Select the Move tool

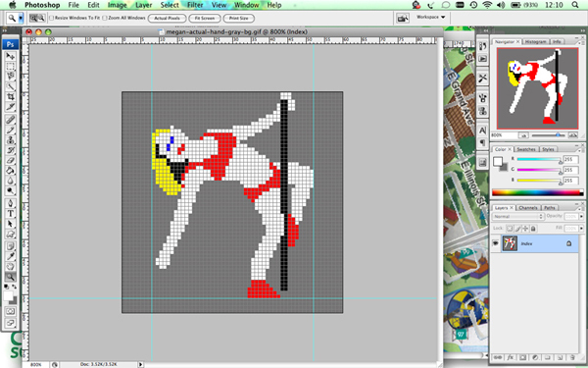coord(11,56)
